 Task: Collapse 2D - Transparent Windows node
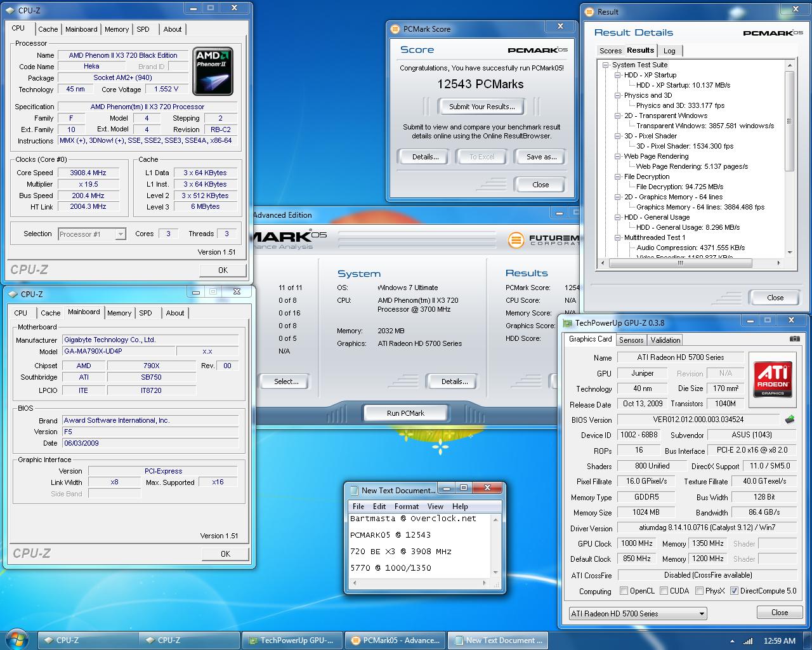click(x=617, y=116)
